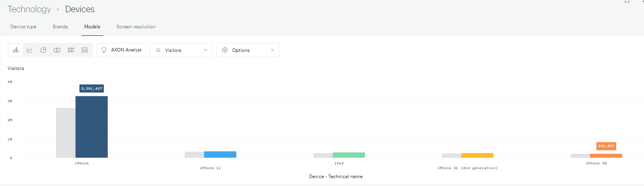Select the bar chart view icon
The height and width of the screenshot is (186, 644).
click(16, 50)
